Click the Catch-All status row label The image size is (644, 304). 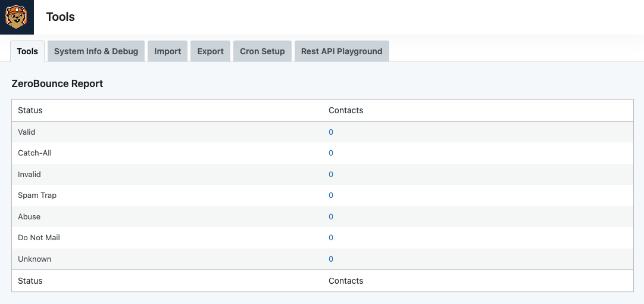pyautogui.click(x=35, y=153)
